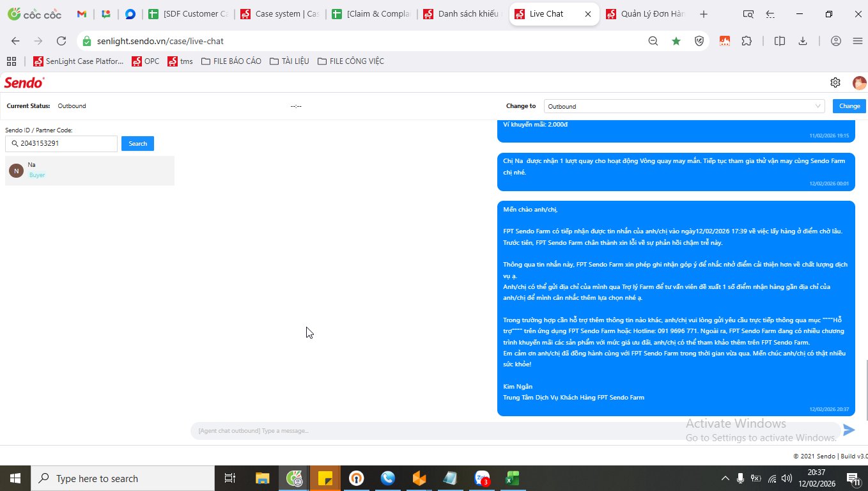Viewport: 868px width, 491px height.
Task: Click the green bookmark star
Action: (x=676, y=41)
